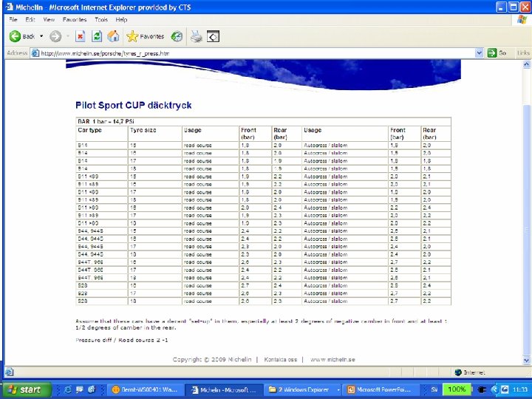Click the 'BAR 1 bar = 14,7 PSI' row

point(263,121)
